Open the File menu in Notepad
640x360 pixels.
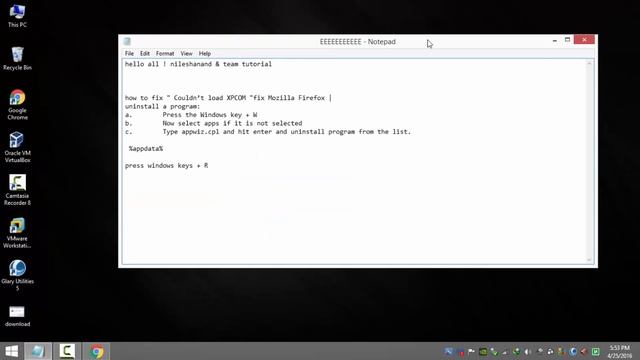coord(129,53)
